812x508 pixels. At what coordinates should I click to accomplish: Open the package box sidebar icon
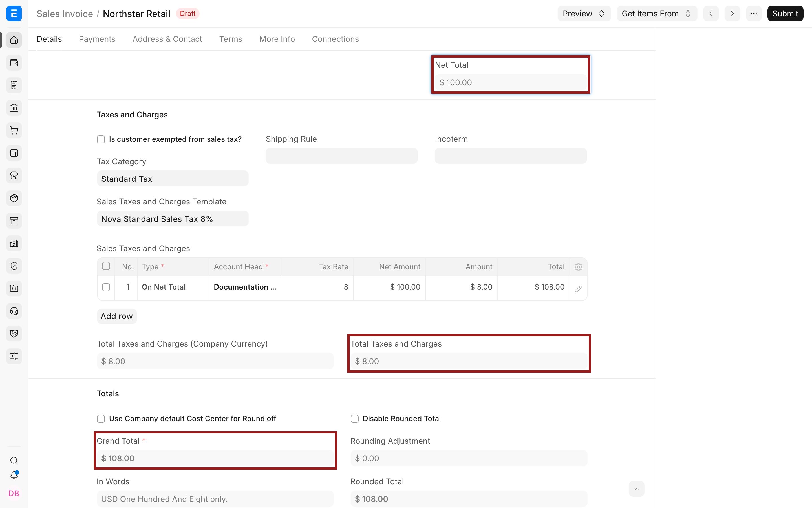pos(14,198)
